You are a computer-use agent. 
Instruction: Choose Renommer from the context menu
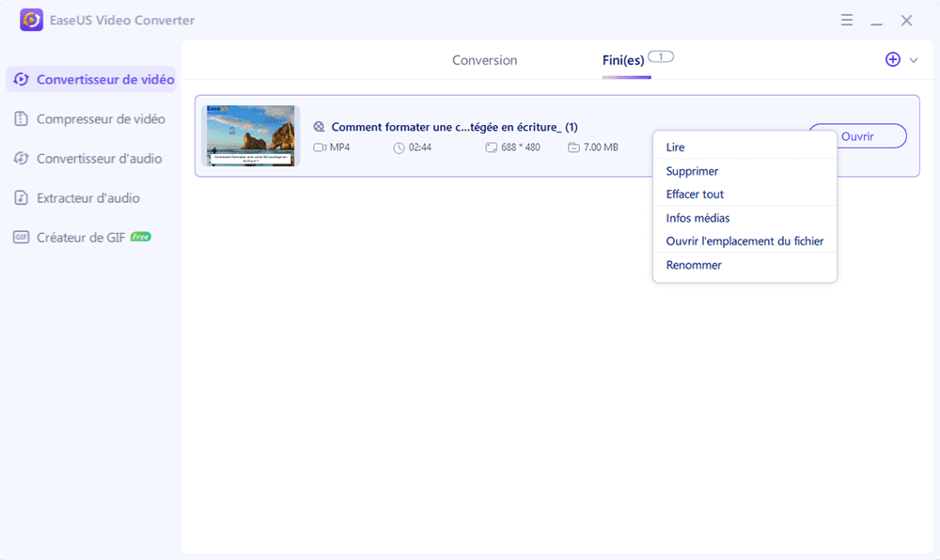694,265
